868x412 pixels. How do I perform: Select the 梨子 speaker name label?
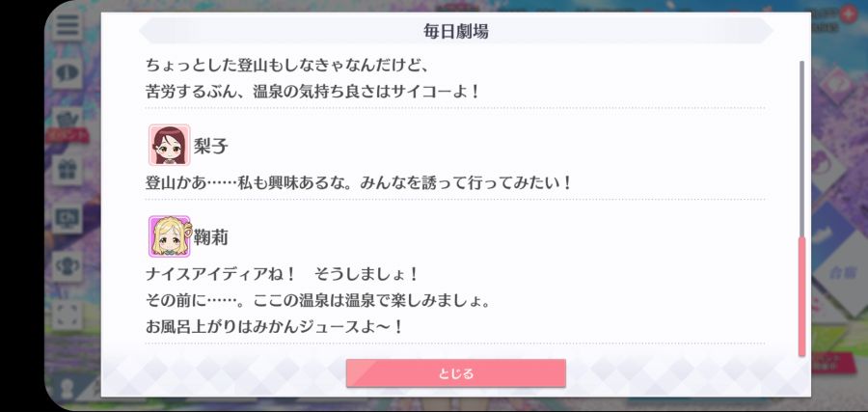(211, 146)
